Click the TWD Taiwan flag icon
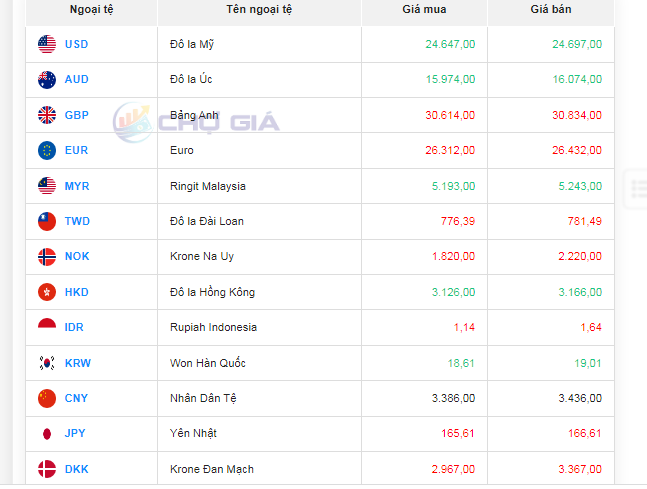This screenshot has height=489, width=647. coord(47,221)
